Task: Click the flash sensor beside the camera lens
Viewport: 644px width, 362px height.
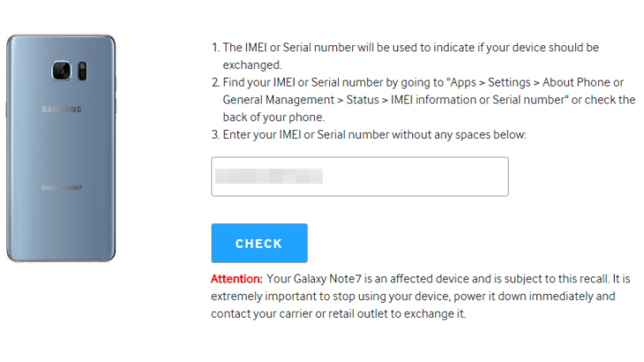Action: (80, 70)
